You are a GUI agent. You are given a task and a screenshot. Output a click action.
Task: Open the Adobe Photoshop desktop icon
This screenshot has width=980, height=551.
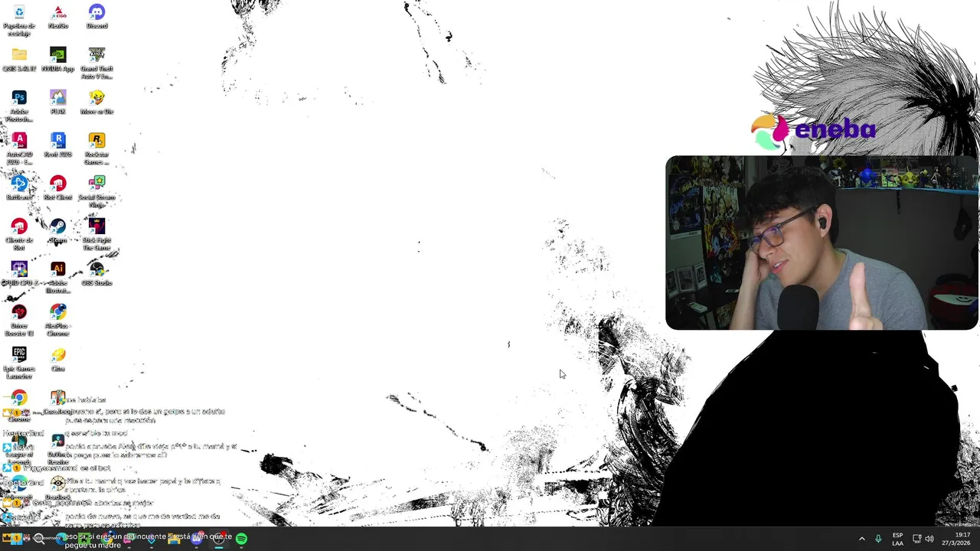tap(19, 106)
